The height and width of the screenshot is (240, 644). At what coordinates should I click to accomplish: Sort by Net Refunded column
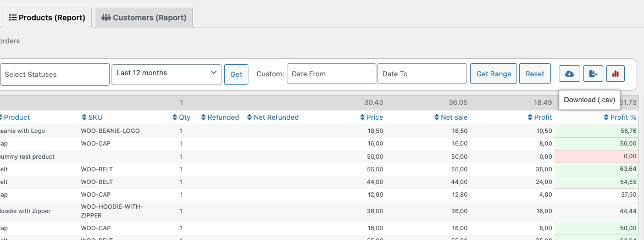tap(273, 117)
